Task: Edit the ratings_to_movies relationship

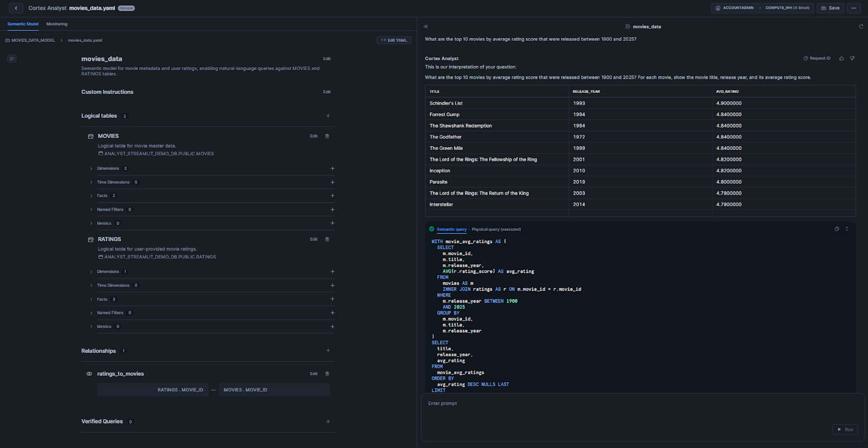Action: tap(314, 374)
